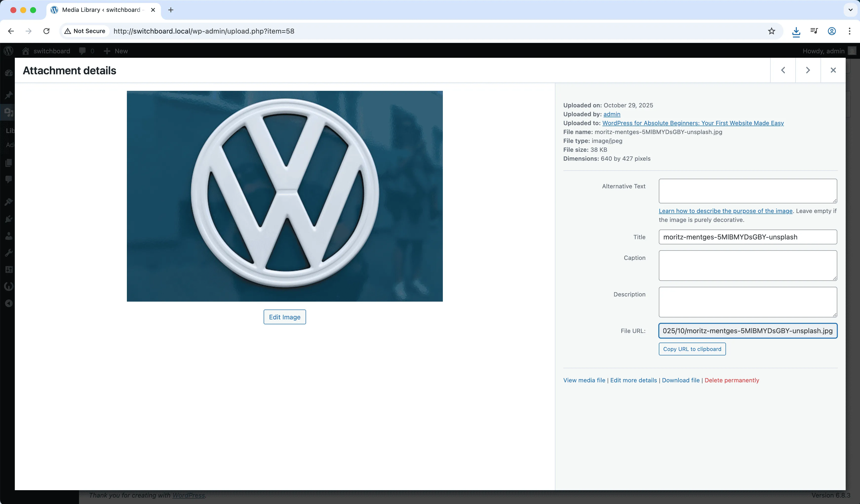Click Copy URL to clipboard button
Image resolution: width=860 pixels, height=504 pixels.
(x=692, y=349)
